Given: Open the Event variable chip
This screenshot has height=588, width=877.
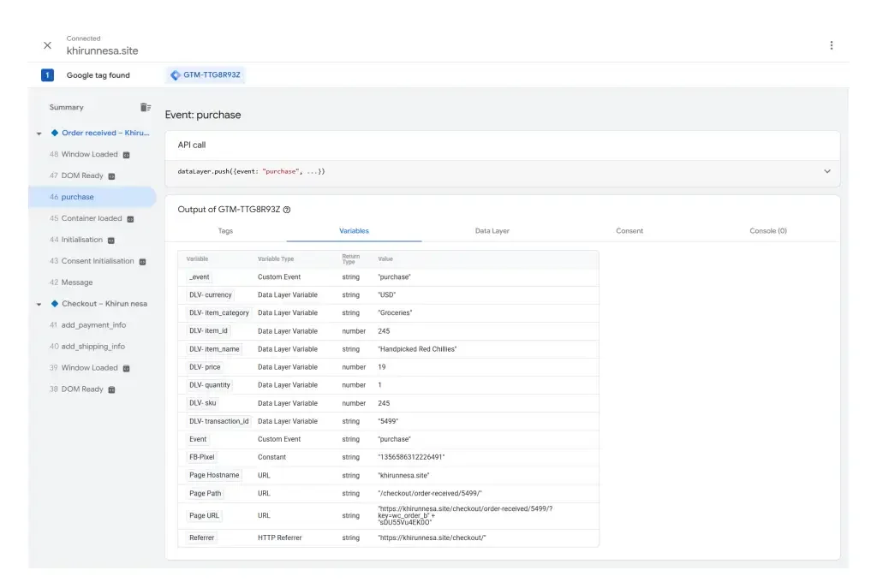Looking at the screenshot, I should pyautogui.click(x=198, y=439).
